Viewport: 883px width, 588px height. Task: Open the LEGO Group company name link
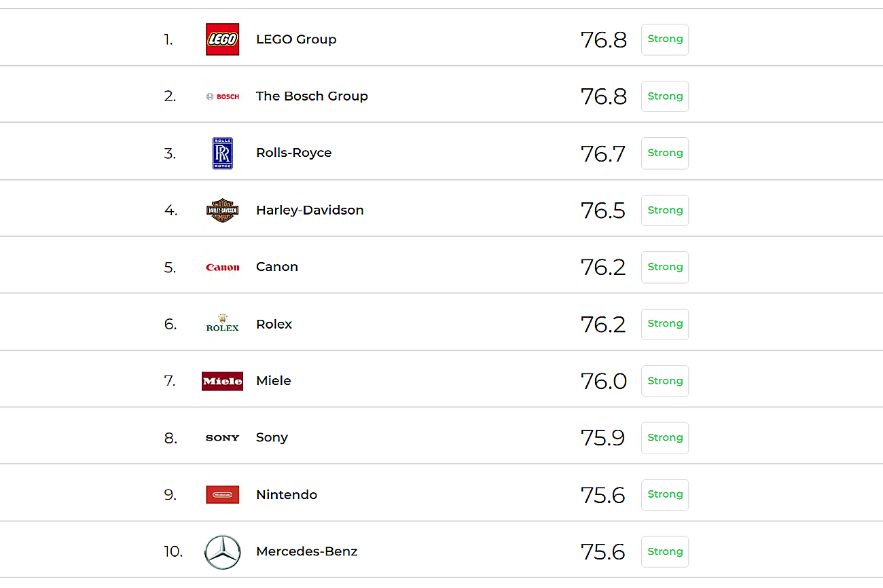coord(296,39)
